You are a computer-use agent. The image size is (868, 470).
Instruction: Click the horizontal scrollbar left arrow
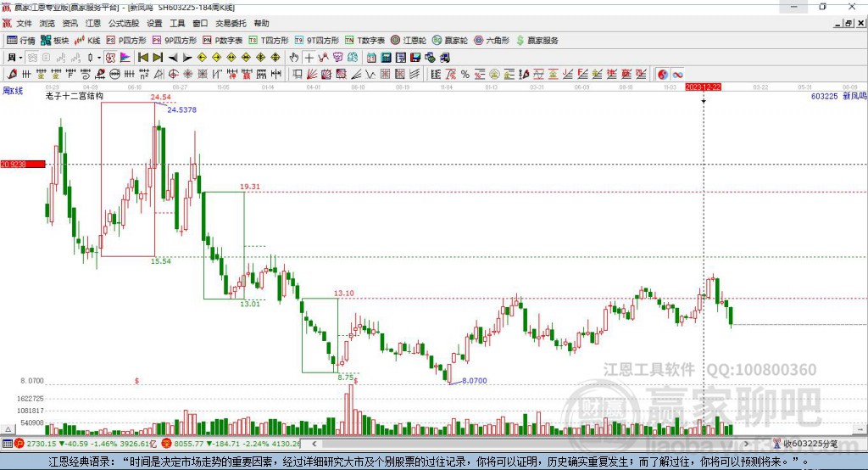pyautogui.click(x=314, y=444)
